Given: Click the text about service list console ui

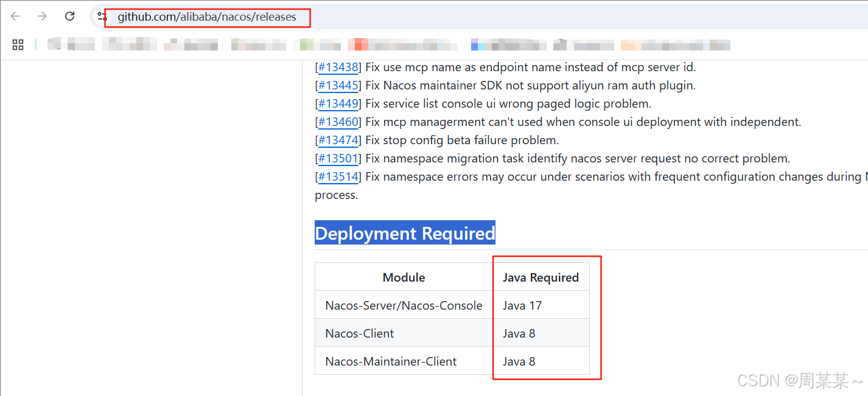Looking at the screenshot, I should point(508,103).
